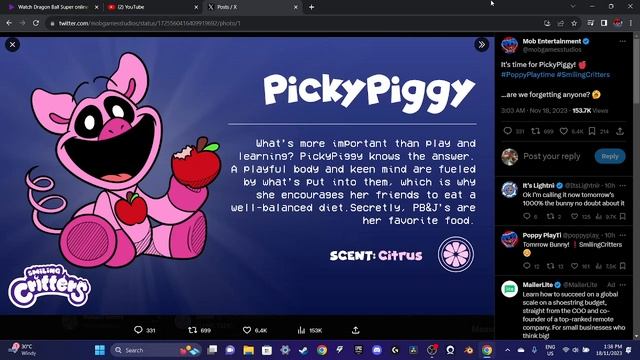Open the tab search dropdown chevron
Image resolution: width=640 pixels, height=360 pixels.
pyautogui.click(x=573, y=7)
